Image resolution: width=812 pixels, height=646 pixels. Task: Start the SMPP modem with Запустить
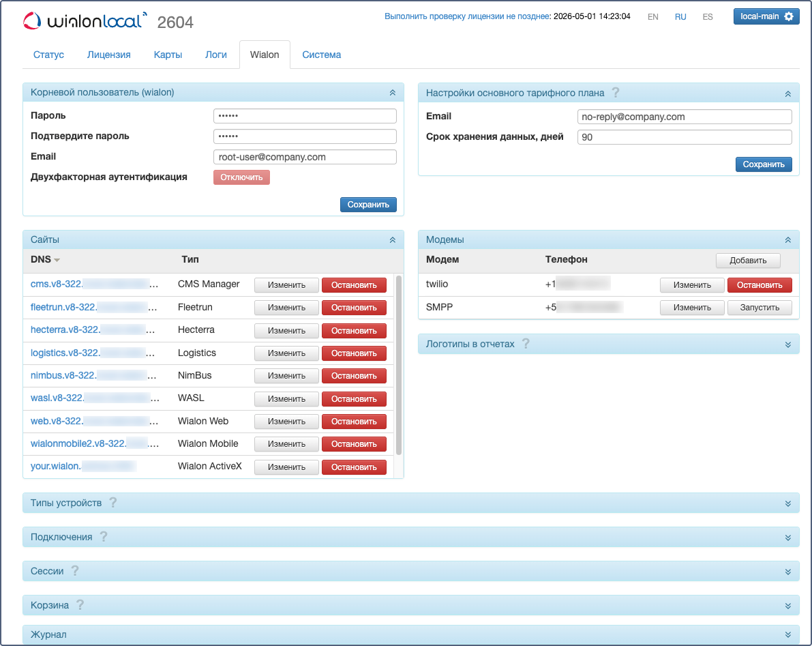click(x=760, y=308)
